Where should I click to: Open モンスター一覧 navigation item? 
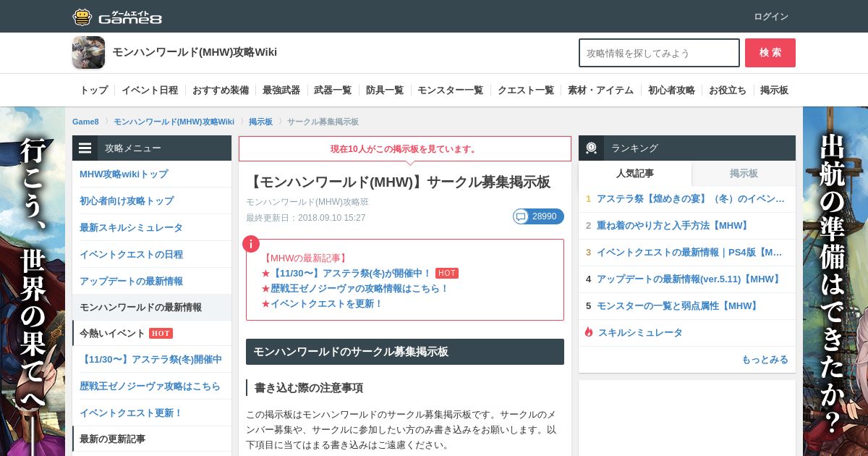coord(451,90)
